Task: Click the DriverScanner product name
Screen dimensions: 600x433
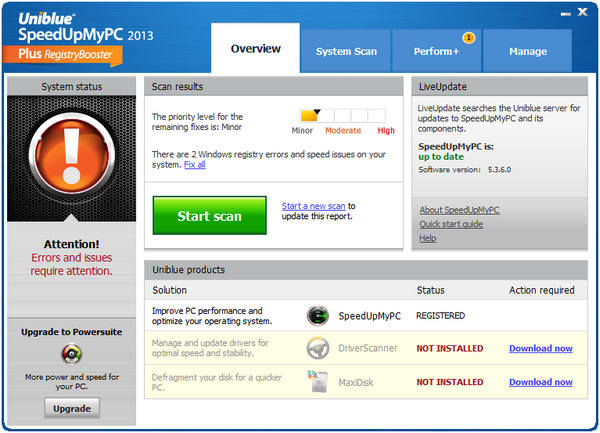Action: [368, 348]
